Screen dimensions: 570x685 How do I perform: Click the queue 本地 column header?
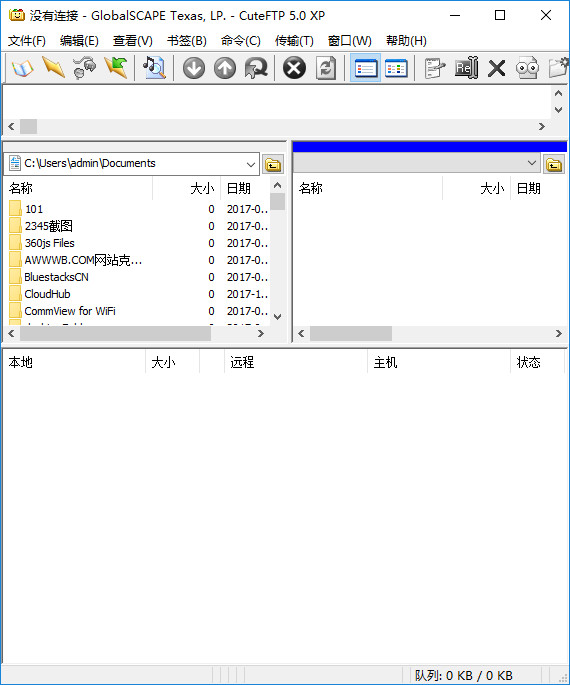(x=74, y=362)
